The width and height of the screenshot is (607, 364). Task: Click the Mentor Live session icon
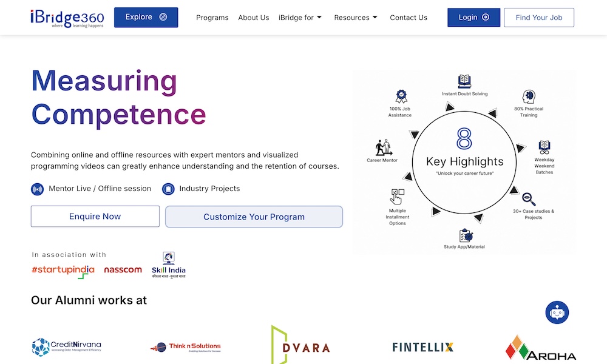click(38, 189)
